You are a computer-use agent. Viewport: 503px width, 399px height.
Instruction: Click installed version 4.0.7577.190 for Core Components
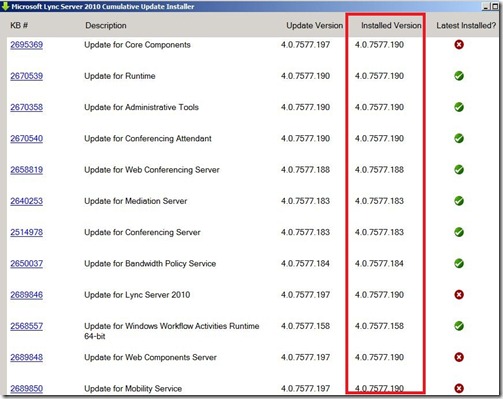(379, 45)
